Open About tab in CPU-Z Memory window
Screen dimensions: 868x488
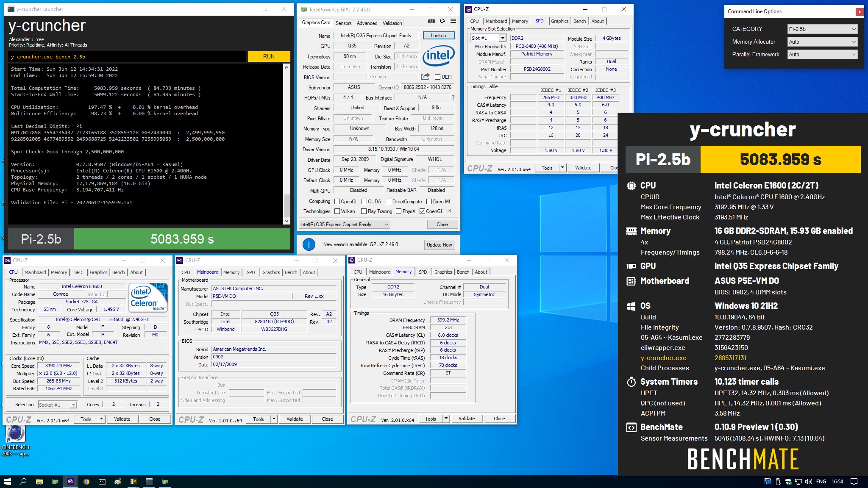[x=481, y=272]
